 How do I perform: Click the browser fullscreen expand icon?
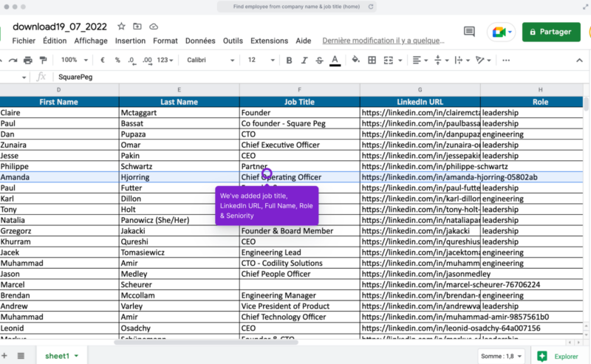[x=585, y=7]
